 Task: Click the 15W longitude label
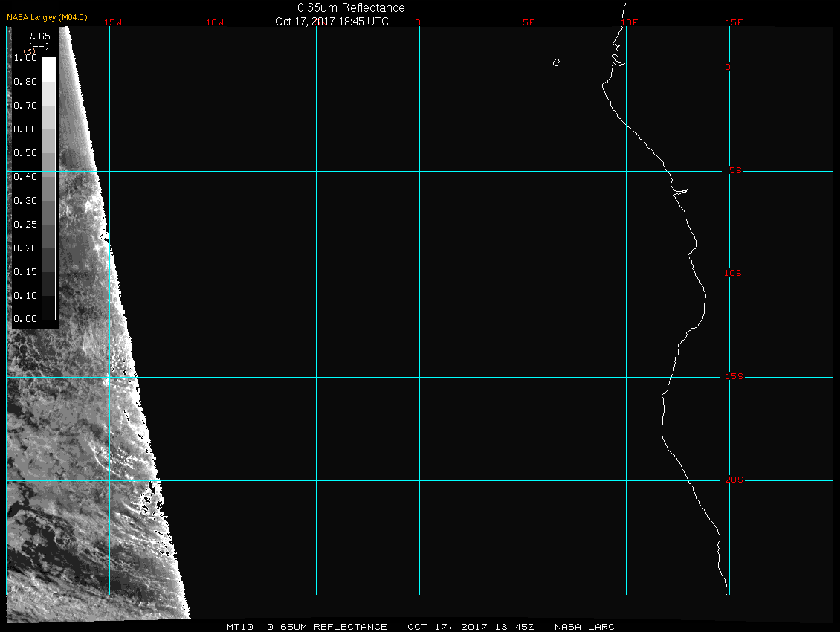(113, 22)
